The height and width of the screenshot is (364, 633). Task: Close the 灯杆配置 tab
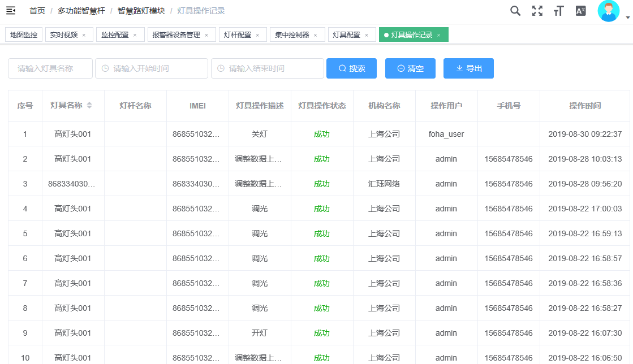pyautogui.click(x=257, y=35)
